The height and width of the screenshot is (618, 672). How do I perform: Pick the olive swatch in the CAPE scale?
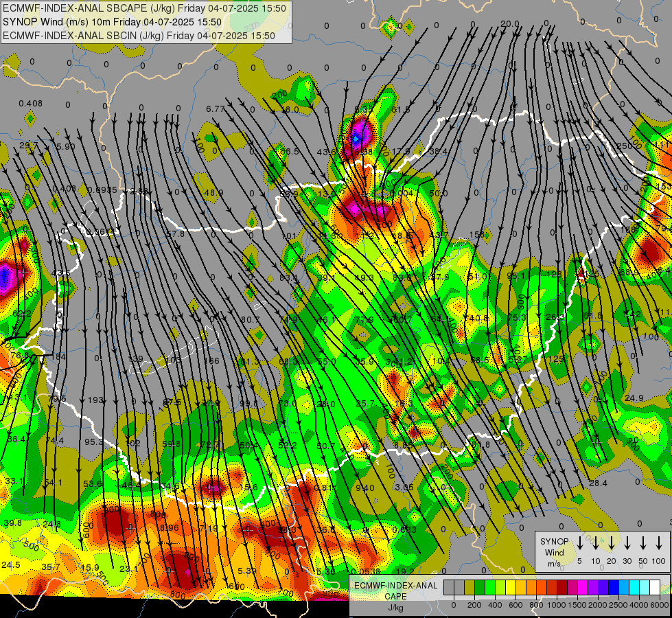[x=470, y=587]
